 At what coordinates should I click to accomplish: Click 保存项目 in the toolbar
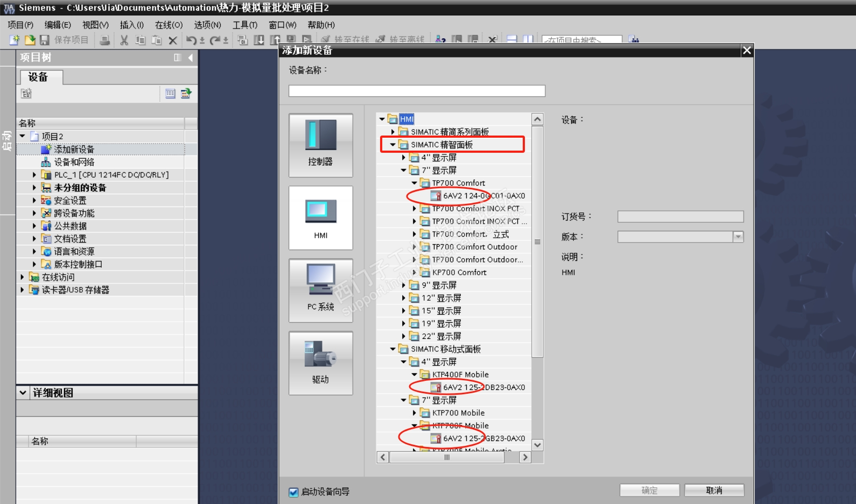(71, 40)
